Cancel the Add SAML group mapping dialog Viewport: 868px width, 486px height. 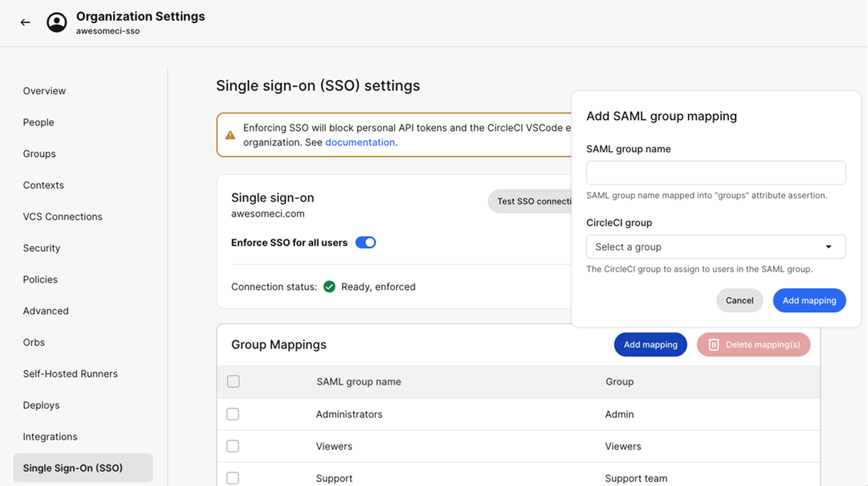[739, 300]
